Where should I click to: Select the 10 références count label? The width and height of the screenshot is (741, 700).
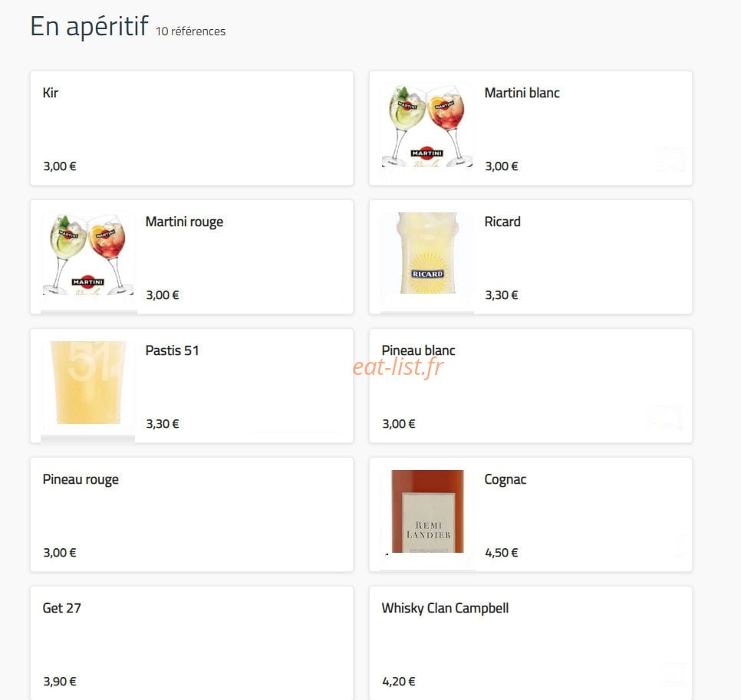tap(190, 31)
